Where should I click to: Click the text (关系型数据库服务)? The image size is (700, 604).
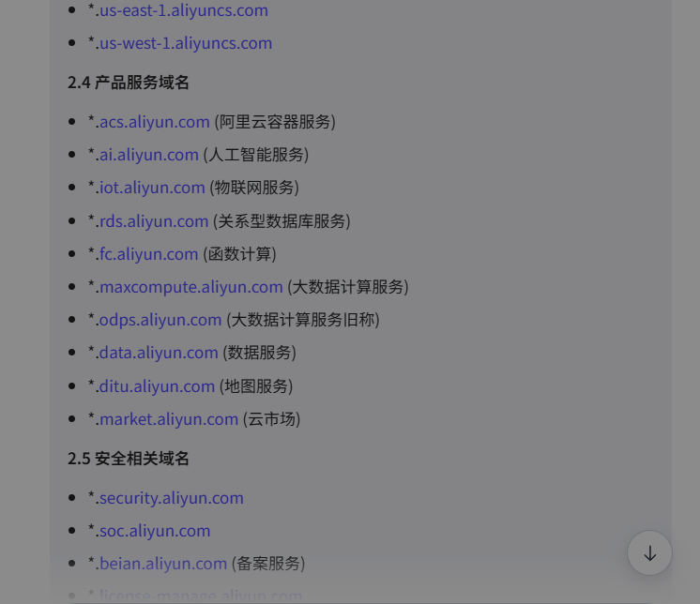point(282,221)
